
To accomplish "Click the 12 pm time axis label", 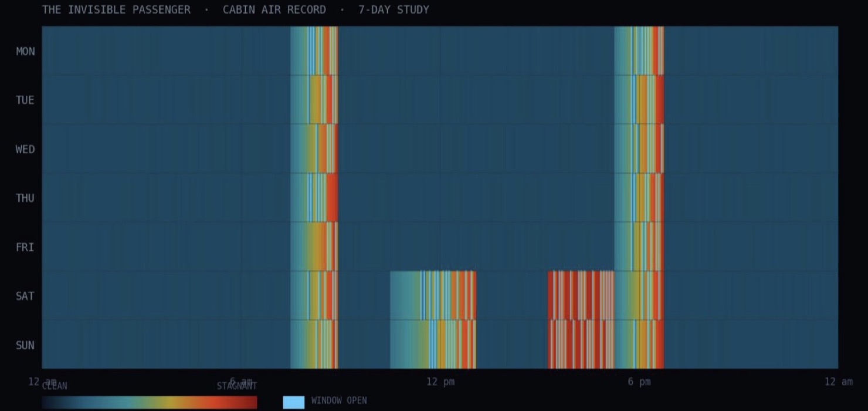I will (x=440, y=382).
